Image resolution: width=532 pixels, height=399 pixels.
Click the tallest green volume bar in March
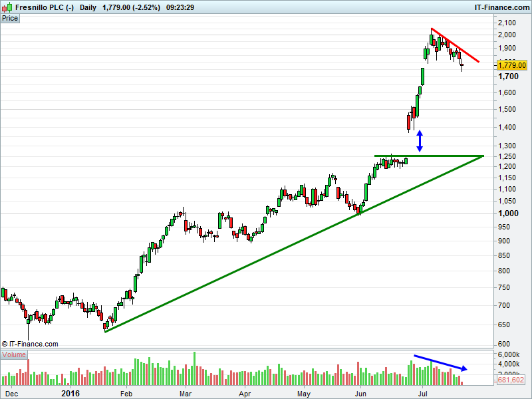194,368
